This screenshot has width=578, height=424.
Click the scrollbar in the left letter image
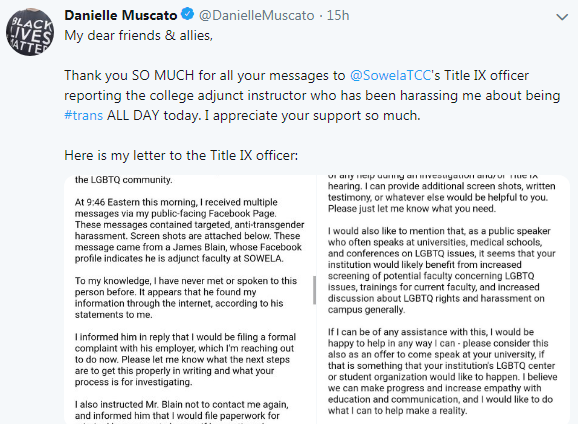(314, 290)
